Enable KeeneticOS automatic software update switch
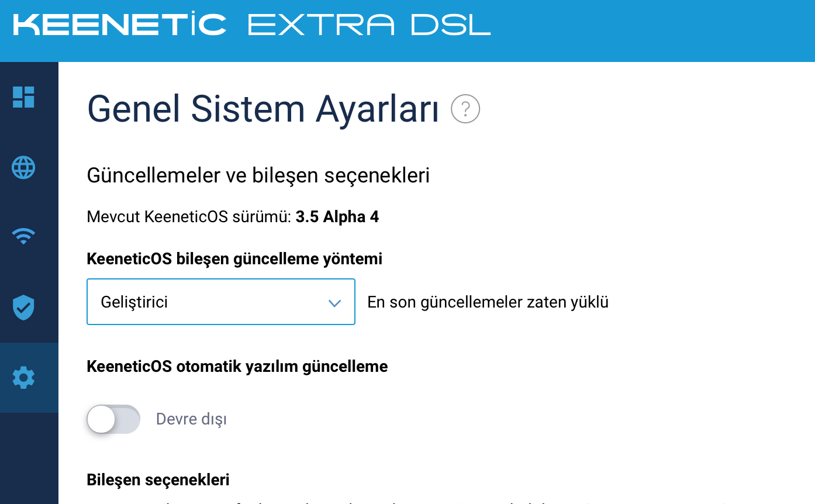 (113, 419)
